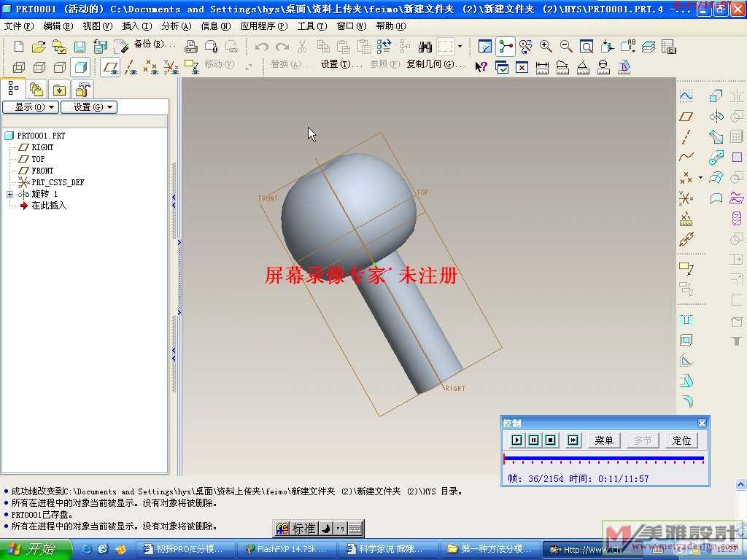Open the 插入(I) menu
The height and width of the screenshot is (560, 747).
pos(137,26)
